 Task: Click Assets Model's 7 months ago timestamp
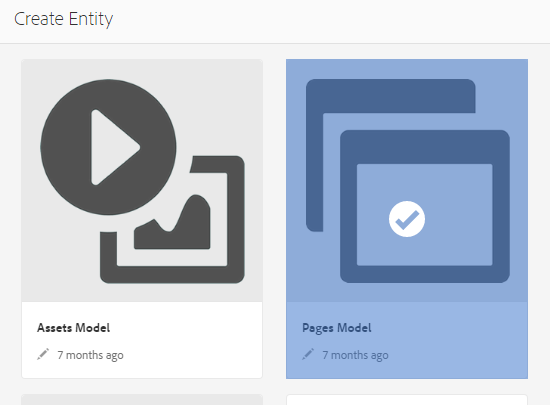[x=90, y=355]
